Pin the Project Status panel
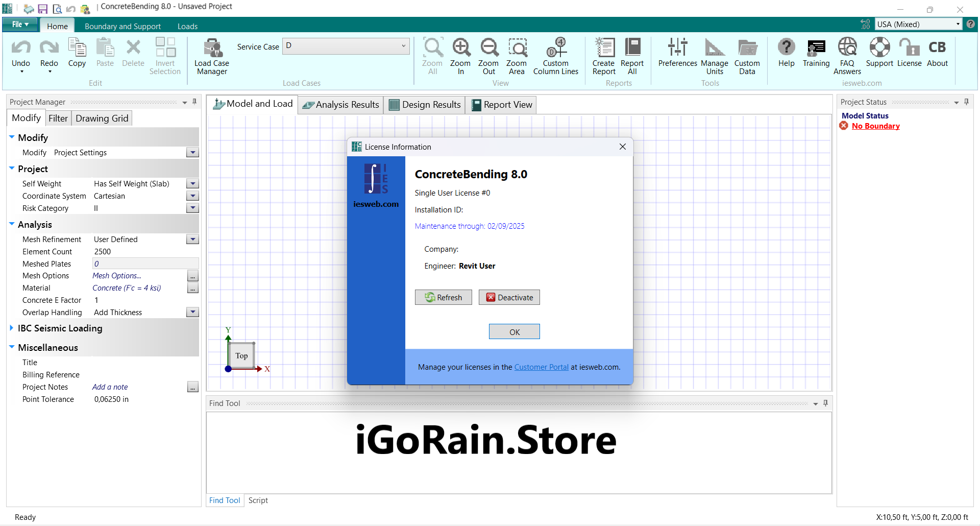980x526 pixels. (966, 102)
